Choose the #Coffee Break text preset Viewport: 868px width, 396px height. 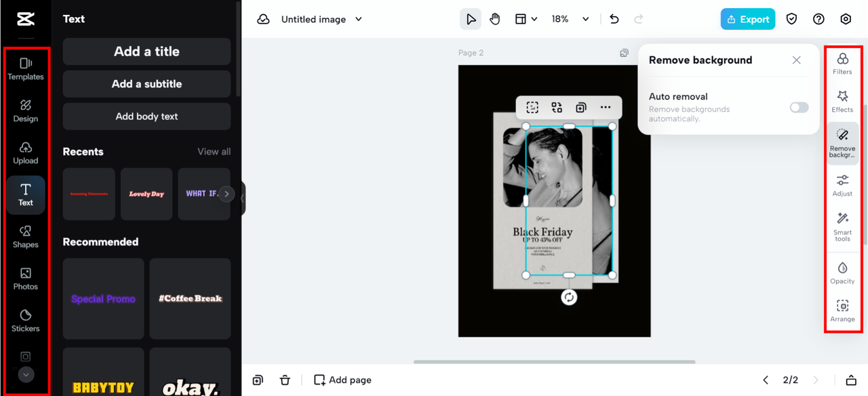tap(191, 298)
